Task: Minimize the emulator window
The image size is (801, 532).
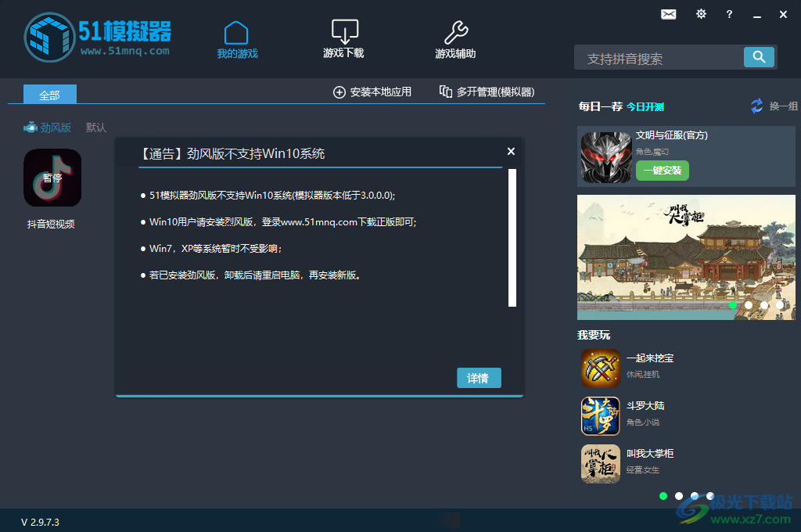Action: click(x=757, y=16)
